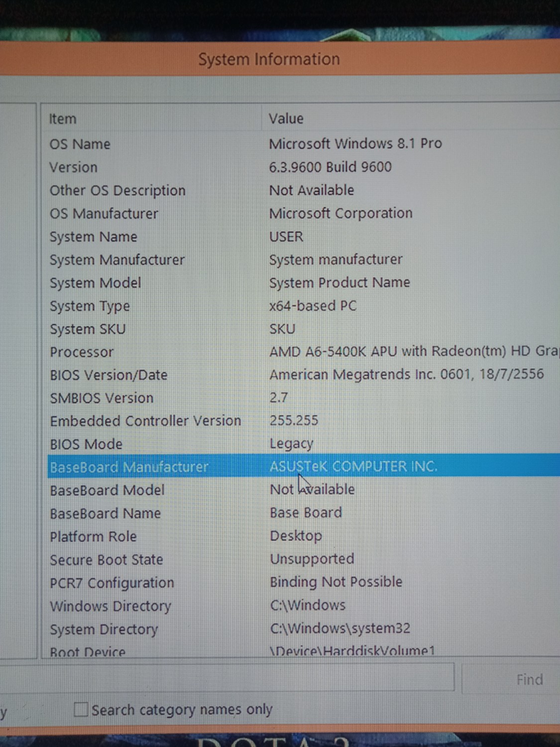The height and width of the screenshot is (747, 560).
Task: Select the System Model row
Action: click(303, 282)
